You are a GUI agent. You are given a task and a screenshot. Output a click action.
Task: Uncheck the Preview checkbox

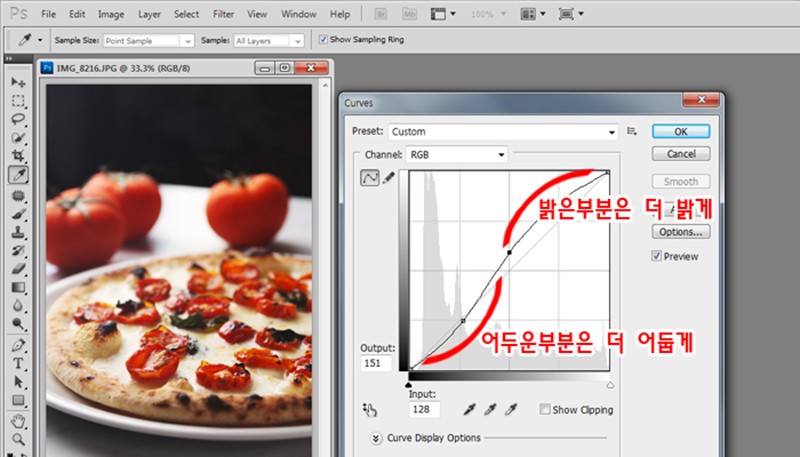click(x=657, y=256)
